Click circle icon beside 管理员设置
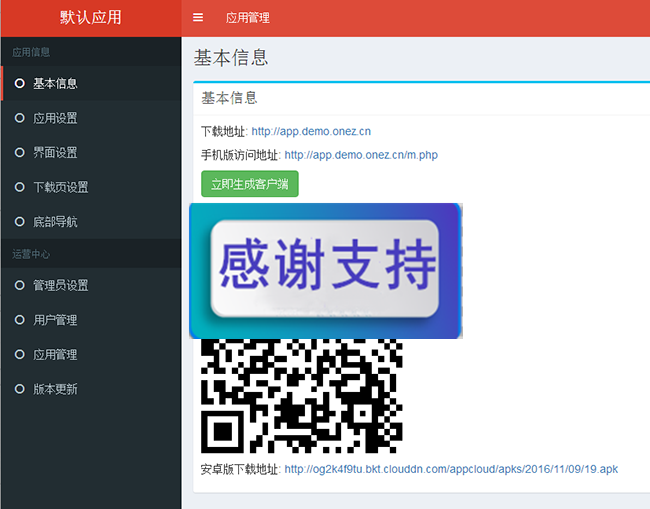Screen dimensions: 650x509 pos(19,285)
